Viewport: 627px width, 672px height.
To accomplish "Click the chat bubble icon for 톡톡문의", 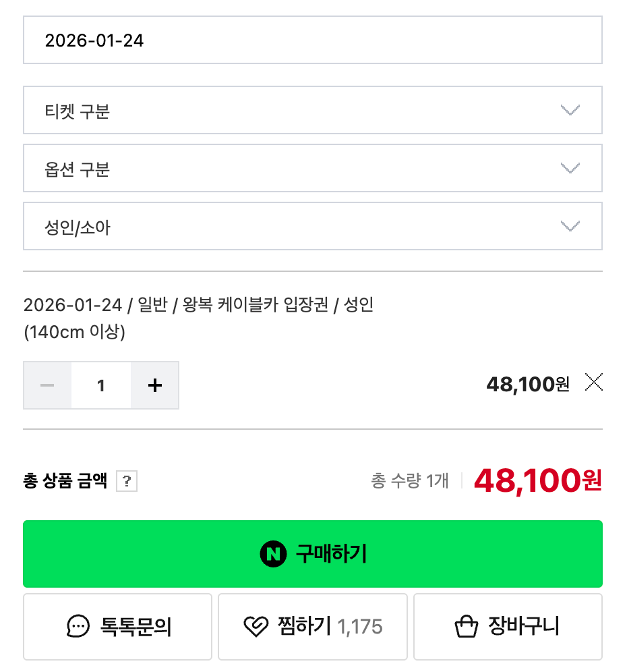I will 78,627.
